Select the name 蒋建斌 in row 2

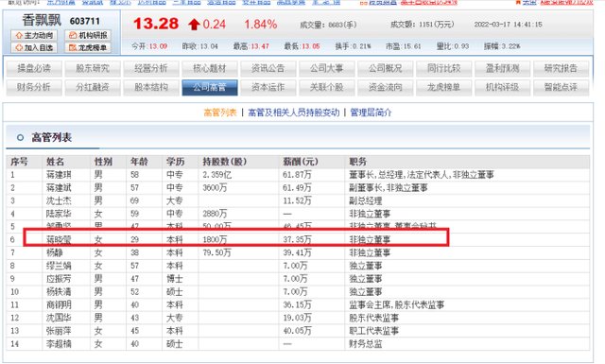[x=59, y=188]
